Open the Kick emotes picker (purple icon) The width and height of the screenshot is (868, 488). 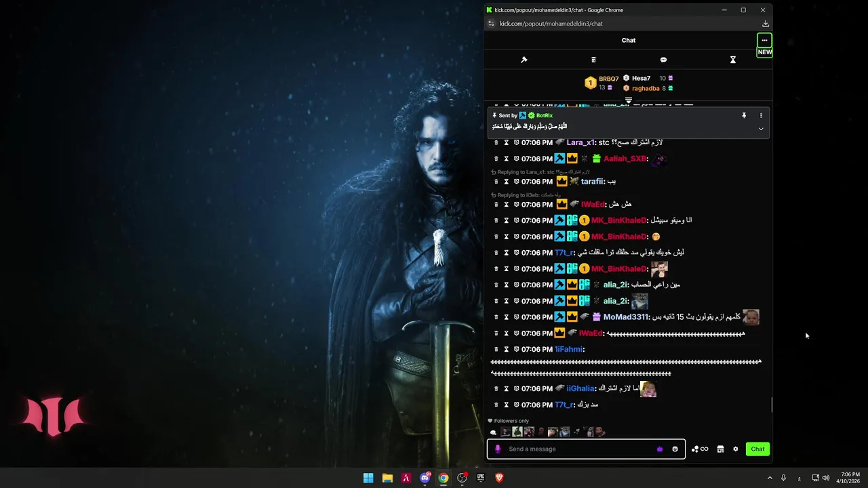pyautogui.click(x=660, y=449)
